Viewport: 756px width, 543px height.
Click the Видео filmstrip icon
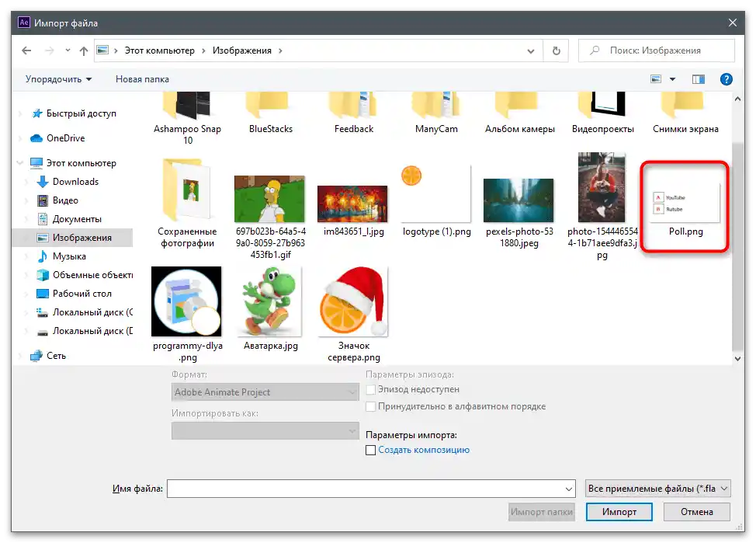[43, 200]
